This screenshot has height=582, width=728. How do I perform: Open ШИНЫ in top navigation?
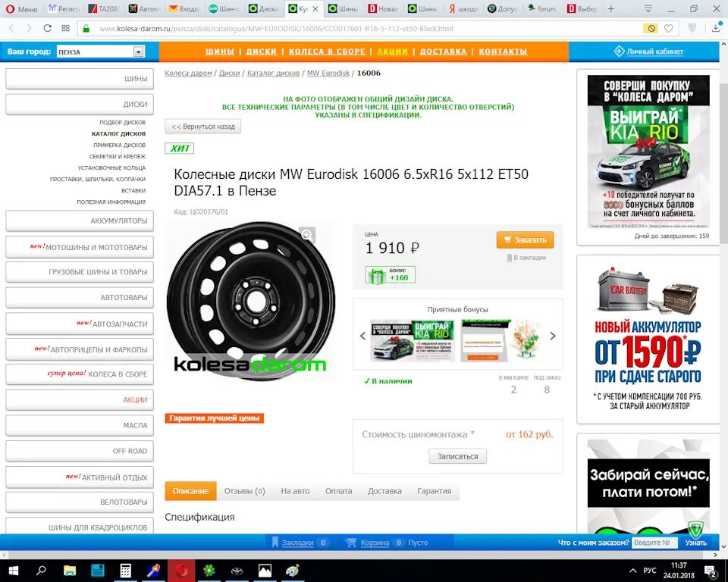[x=220, y=52]
